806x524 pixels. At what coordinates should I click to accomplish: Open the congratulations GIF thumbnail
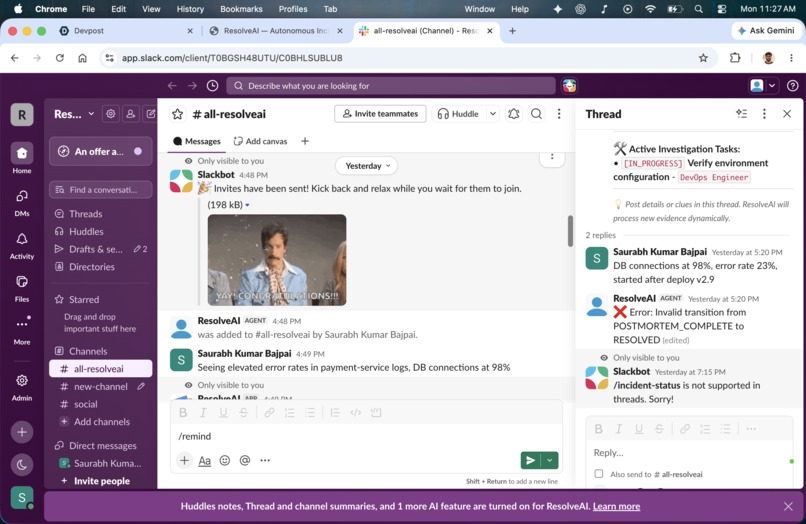277,260
